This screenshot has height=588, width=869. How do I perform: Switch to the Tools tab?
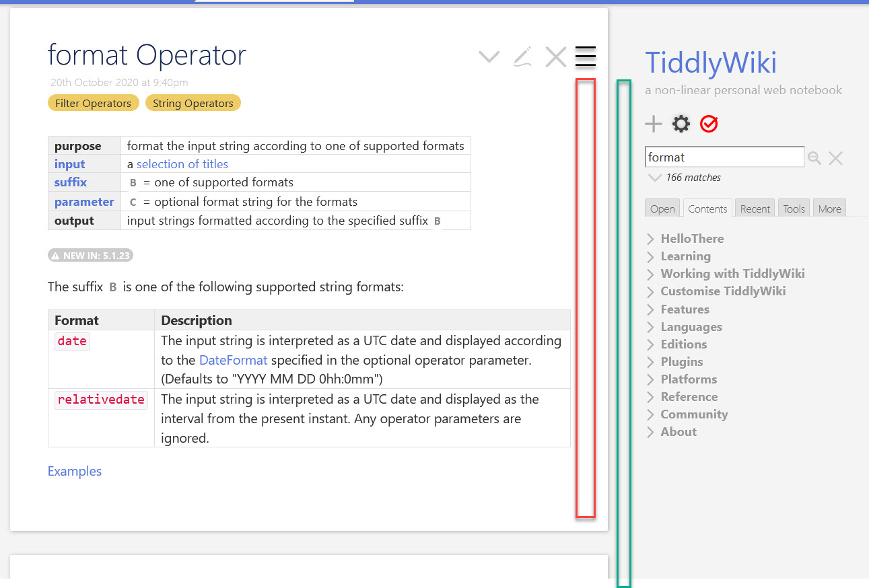(x=794, y=209)
